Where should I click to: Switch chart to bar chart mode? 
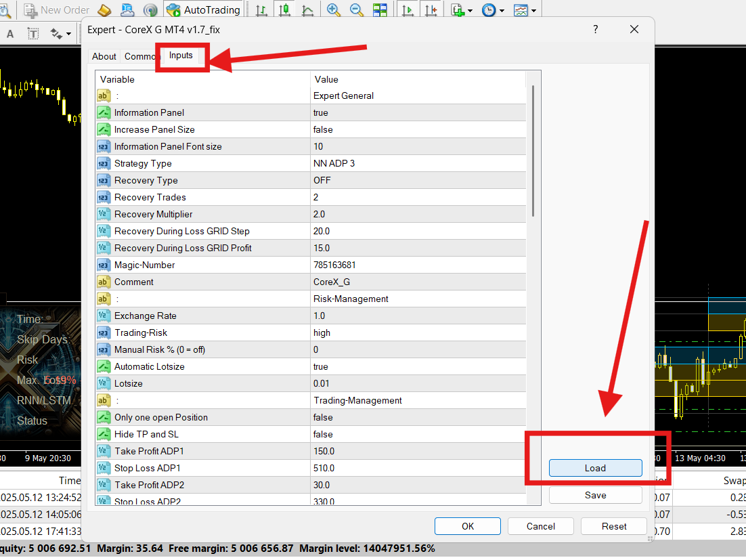click(261, 10)
